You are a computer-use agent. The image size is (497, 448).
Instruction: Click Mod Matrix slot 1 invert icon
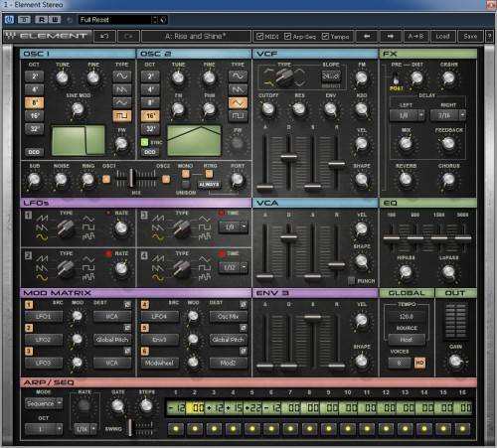point(127,304)
